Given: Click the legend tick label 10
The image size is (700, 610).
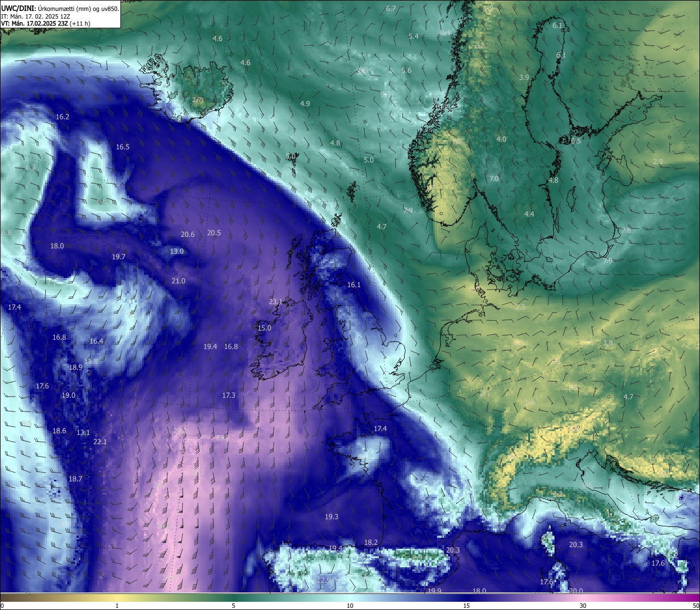Looking at the screenshot, I should pyautogui.click(x=350, y=606).
